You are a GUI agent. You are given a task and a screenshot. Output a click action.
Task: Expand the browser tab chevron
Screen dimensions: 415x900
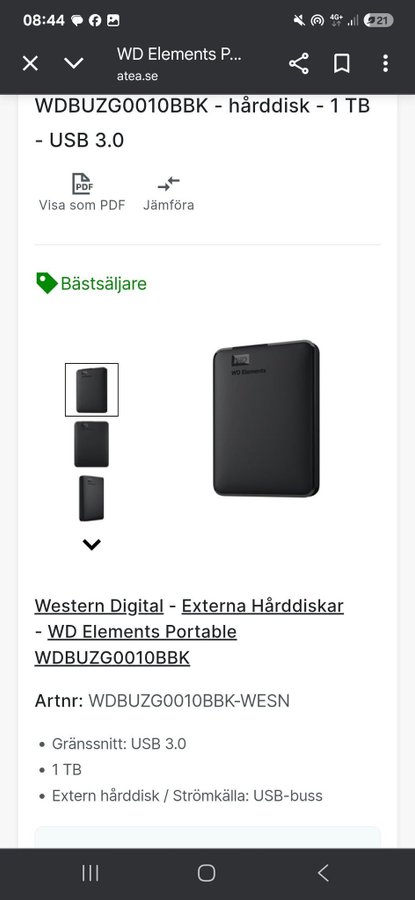73,63
